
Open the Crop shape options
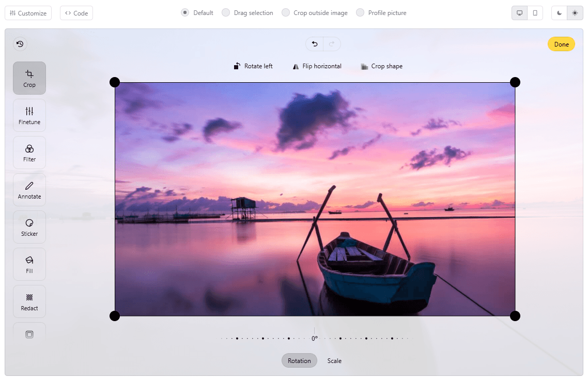(x=381, y=66)
